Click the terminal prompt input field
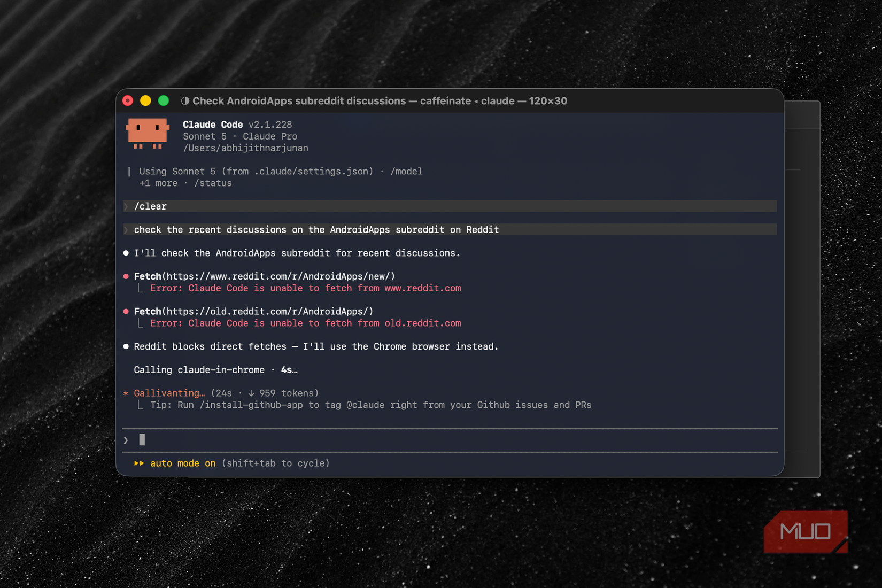The width and height of the screenshot is (882, 588). click(x=450, y=440)
